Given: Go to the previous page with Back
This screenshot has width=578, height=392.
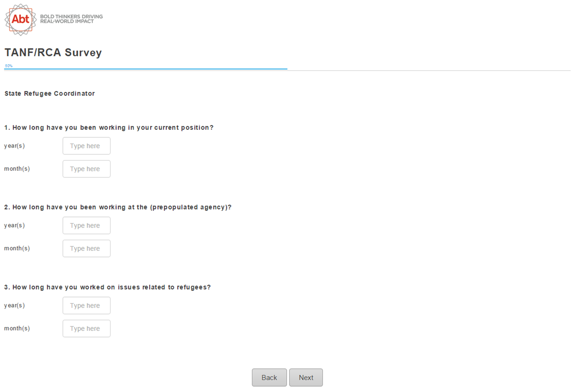Looking at the screenshot, I should tap(269, 378).
